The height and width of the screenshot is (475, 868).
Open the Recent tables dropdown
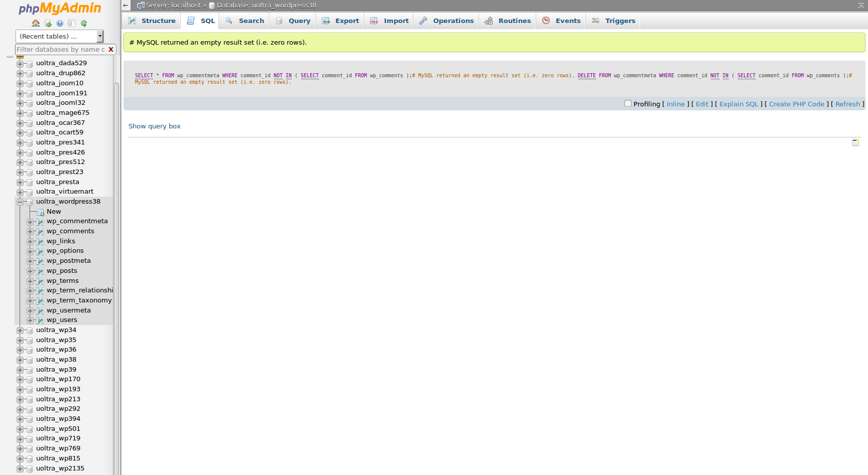tap(59, 36)
